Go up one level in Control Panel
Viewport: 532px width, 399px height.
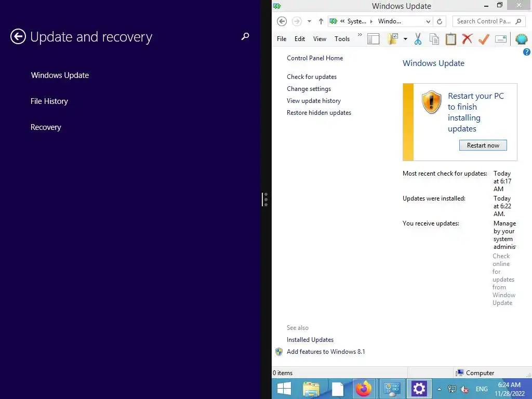(321, 21)
